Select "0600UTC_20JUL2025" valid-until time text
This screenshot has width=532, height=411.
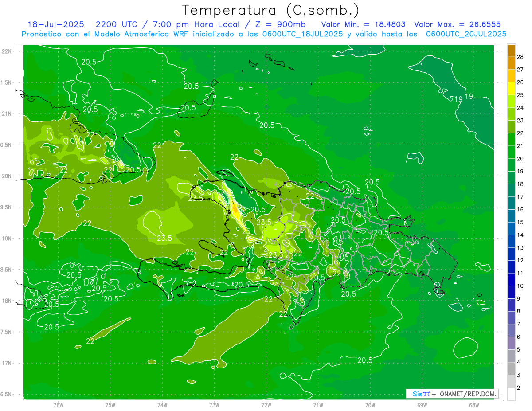pos(466,34)
